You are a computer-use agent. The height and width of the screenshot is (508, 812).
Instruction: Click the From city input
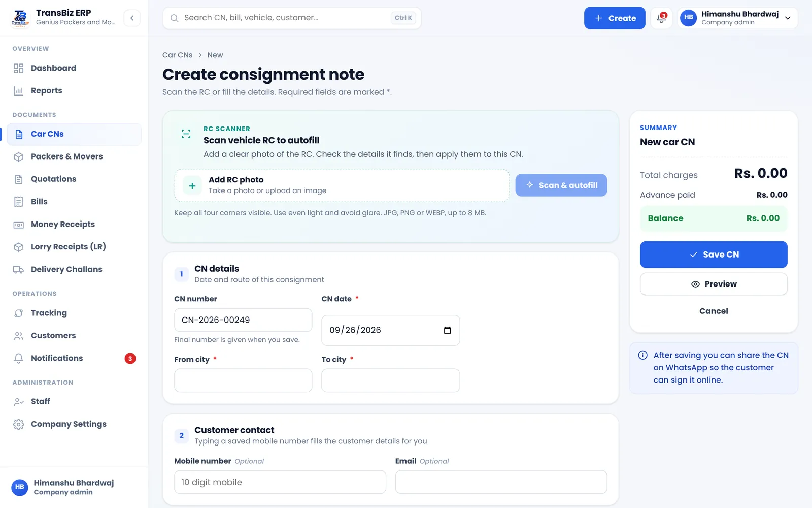pyautogui.click(x=243, y=380)
